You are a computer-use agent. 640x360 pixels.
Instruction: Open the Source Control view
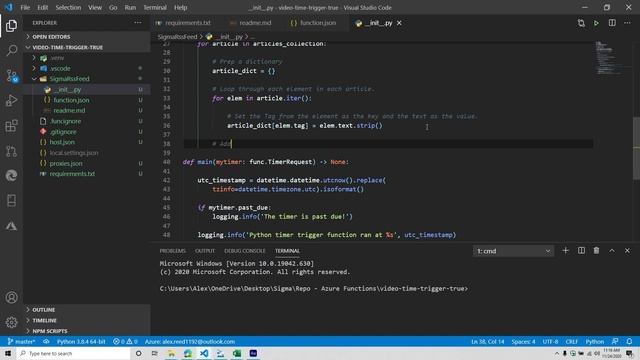tap(11, 76)
